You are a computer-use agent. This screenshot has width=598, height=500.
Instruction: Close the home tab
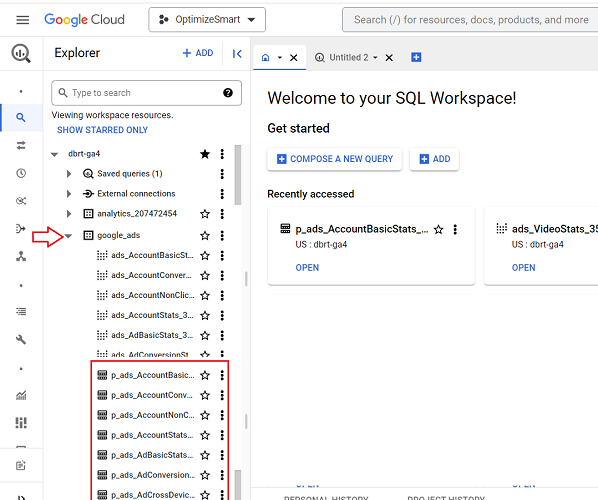[x=294, y=58]
